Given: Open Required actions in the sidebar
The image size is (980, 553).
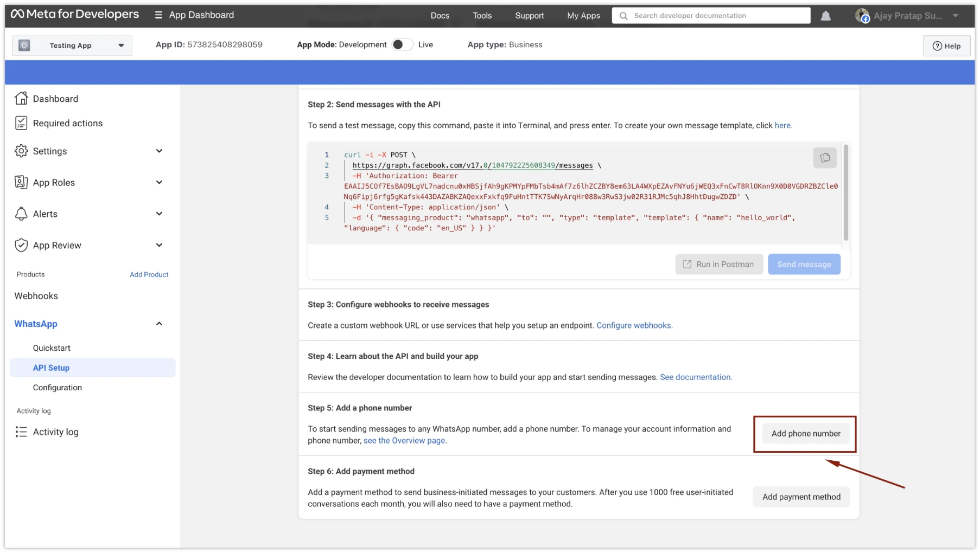Looking at the screenshot, I should (68, 123).
